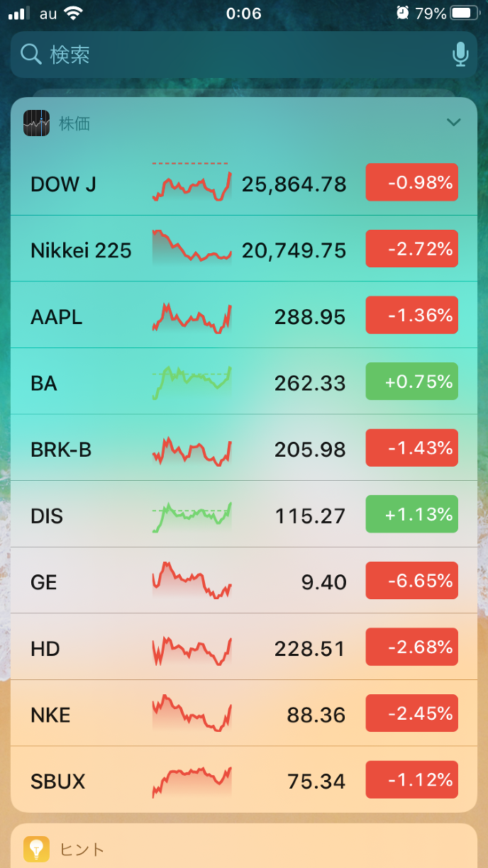Toggle the DIS +1.13% green badge

point(411,514)
